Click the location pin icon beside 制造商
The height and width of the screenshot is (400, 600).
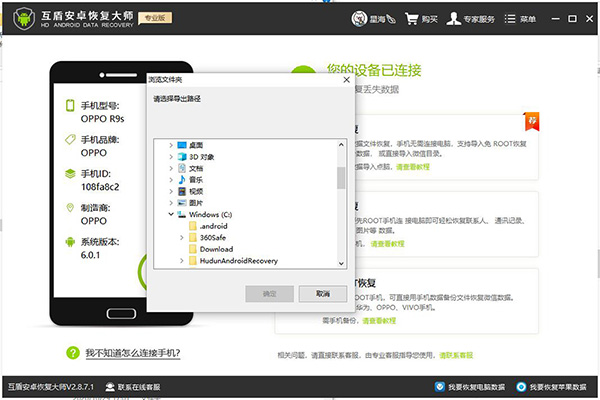(x=70, y=207)
